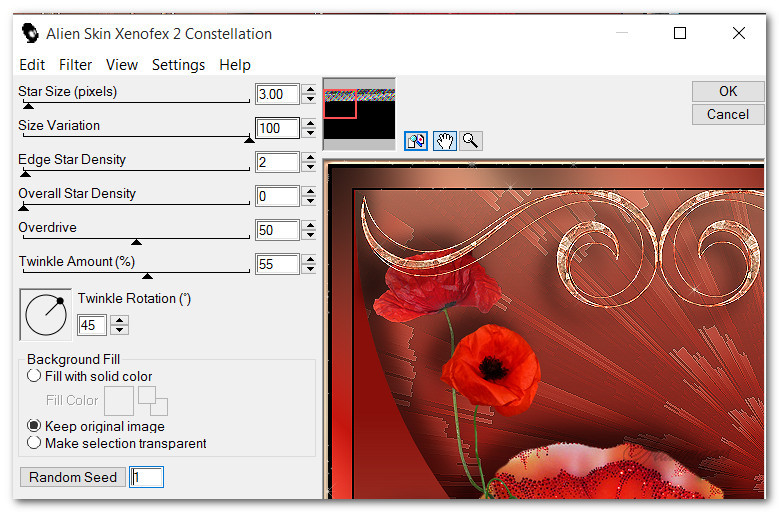Click the navigator preview thumbnail

click(359, 113)
